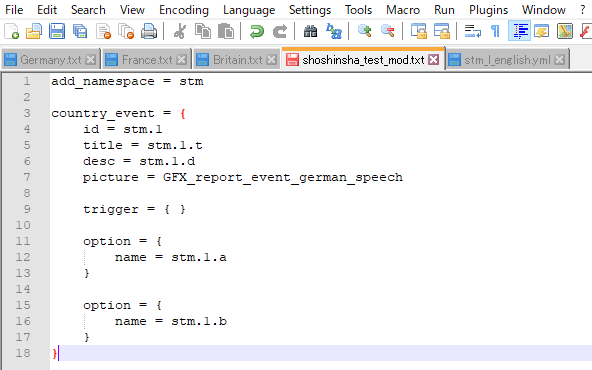Open the Language menu
Image resolution: width=592 pixels, height=370 pixels.
click(249, 9)
